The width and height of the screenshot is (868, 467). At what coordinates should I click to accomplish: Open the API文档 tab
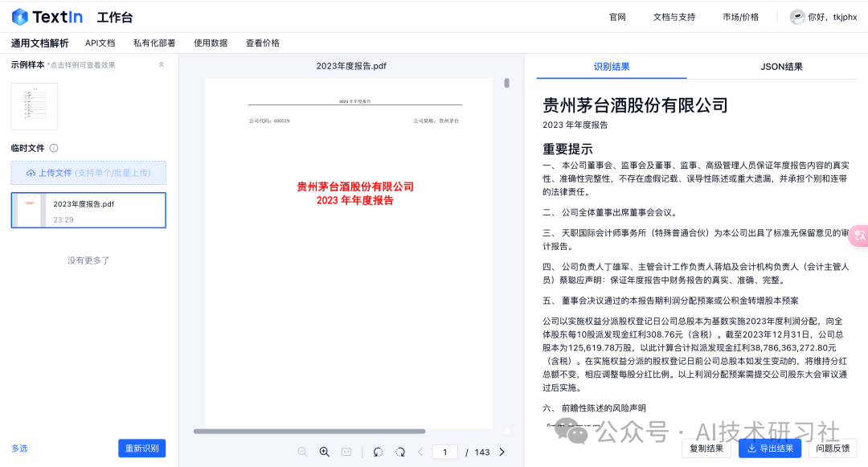pyautogui.click(x=100, y=43)
